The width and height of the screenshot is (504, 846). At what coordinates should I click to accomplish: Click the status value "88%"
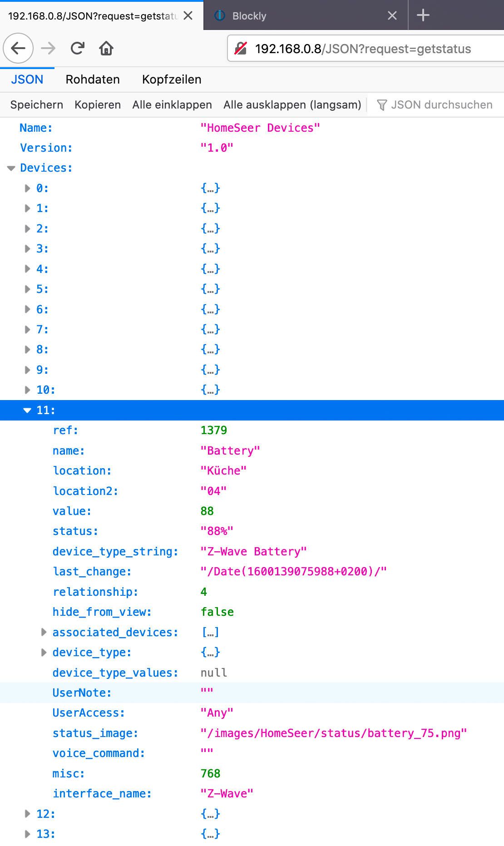(217, 531)
